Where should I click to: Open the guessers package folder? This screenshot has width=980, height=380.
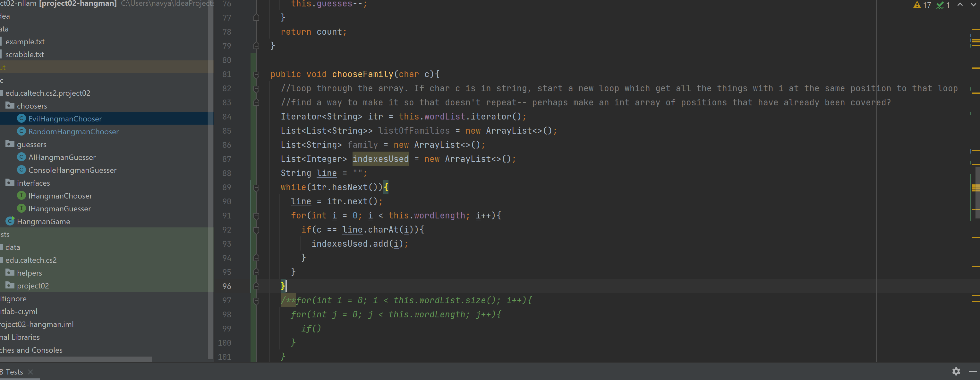pos(31,144)
